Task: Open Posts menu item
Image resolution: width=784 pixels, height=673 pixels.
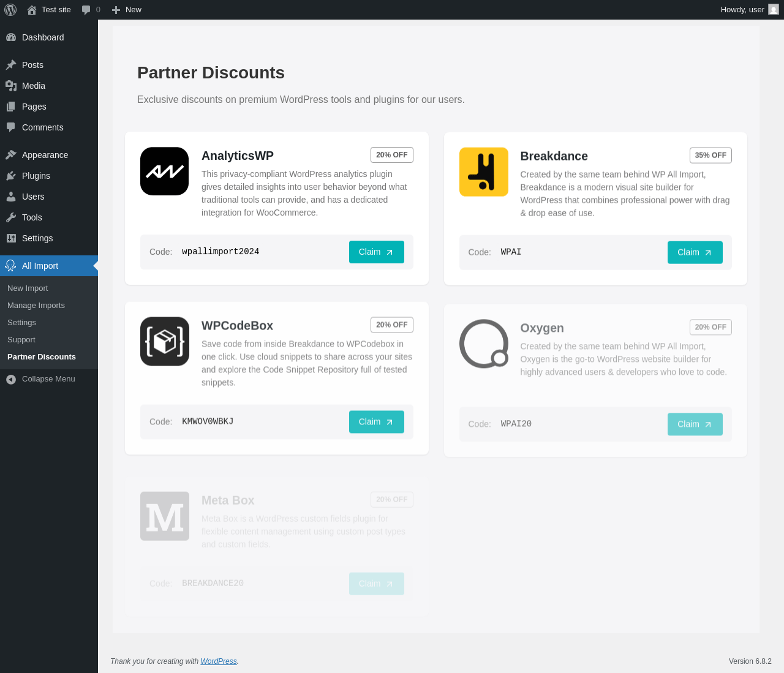Action: tap(49, 65)
